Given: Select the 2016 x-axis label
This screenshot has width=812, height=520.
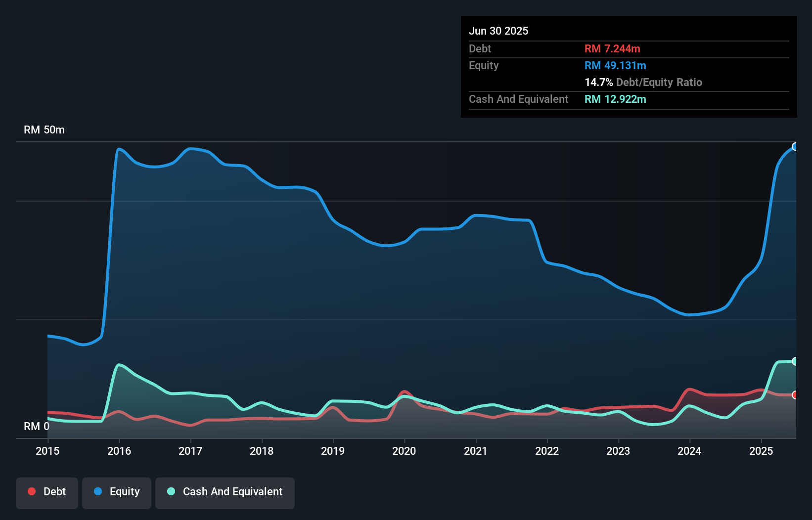Looking at the screenshot, I should coord(119,451).
